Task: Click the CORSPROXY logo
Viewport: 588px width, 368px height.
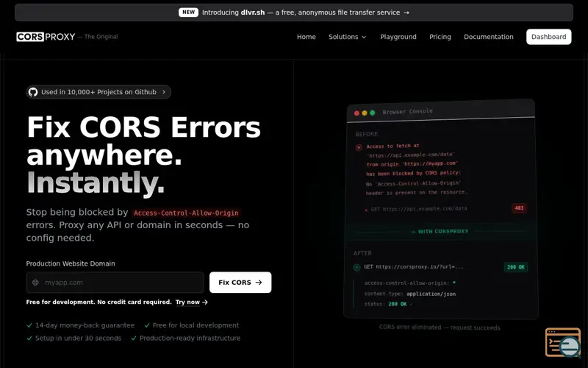Action: [x=46, y=37]
